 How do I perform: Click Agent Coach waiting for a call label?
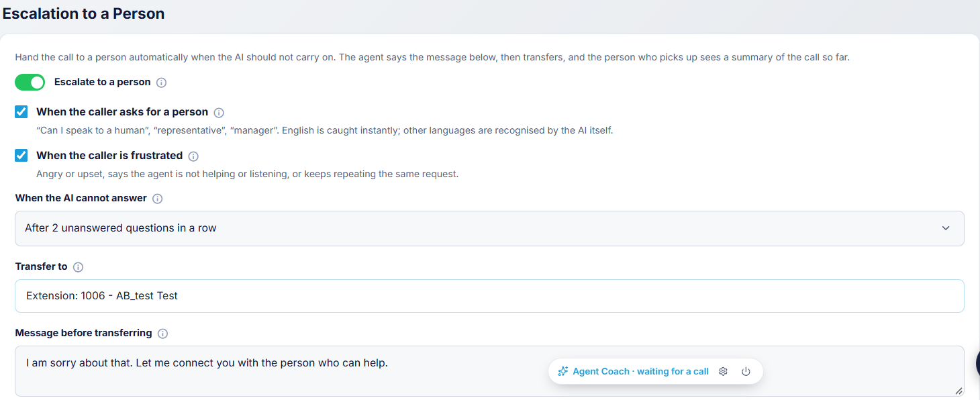tap(640, 371)
